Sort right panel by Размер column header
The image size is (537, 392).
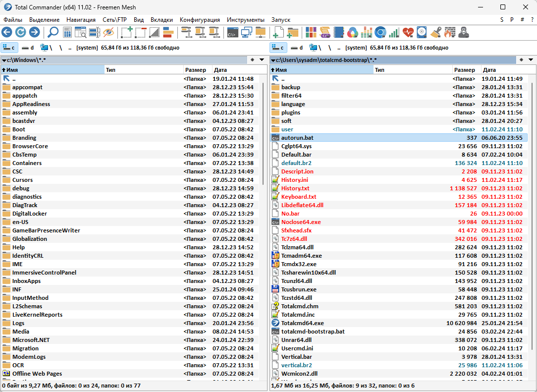click(464, 70)
